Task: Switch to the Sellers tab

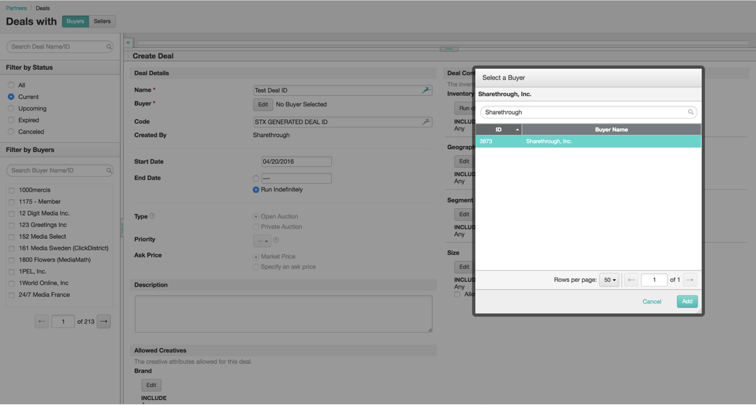Action: pyautogui.click(x=102, y=21)
